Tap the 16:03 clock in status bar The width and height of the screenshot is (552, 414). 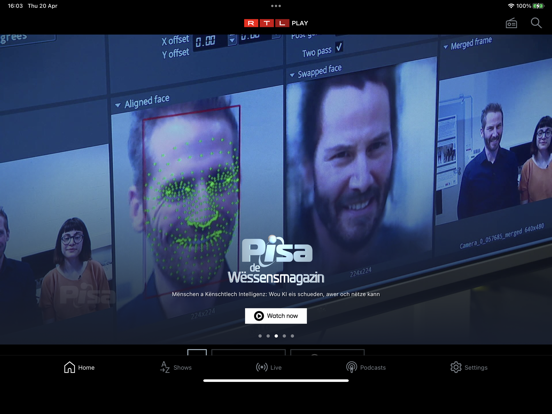tap(15, 6)
